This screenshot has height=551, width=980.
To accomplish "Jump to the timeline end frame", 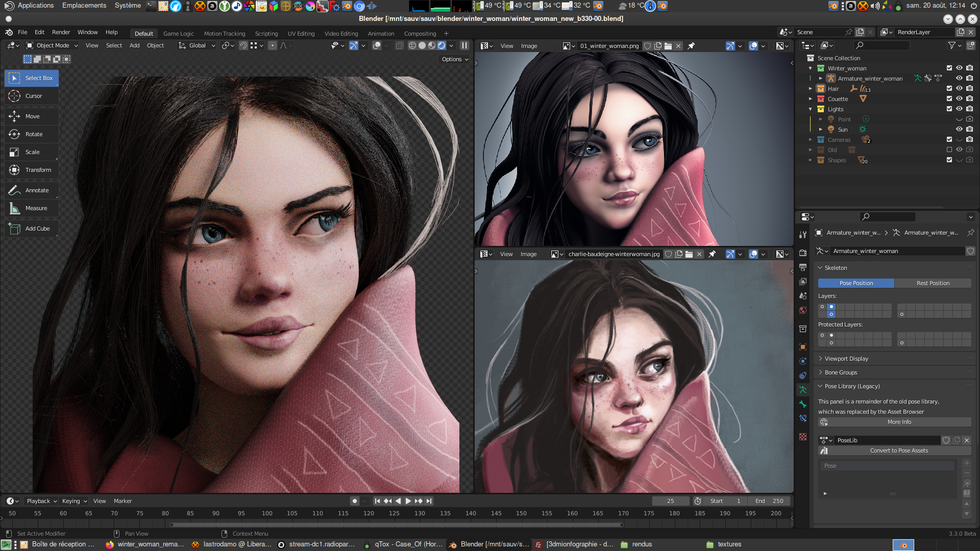I will (429, 501).
